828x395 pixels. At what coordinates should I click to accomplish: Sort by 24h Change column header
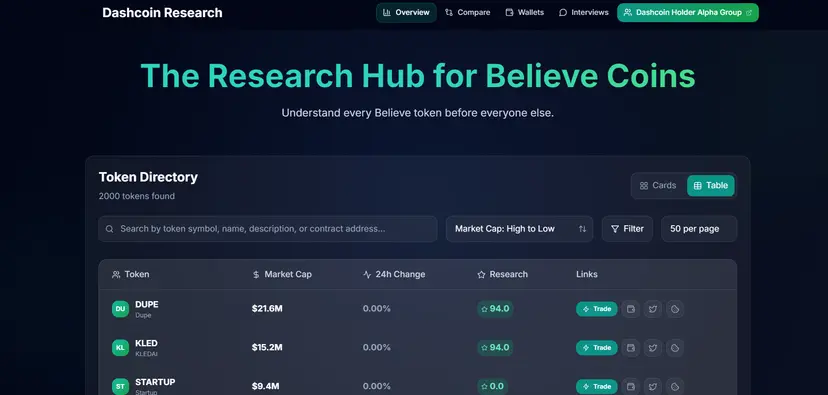click(x=394, y=275)
